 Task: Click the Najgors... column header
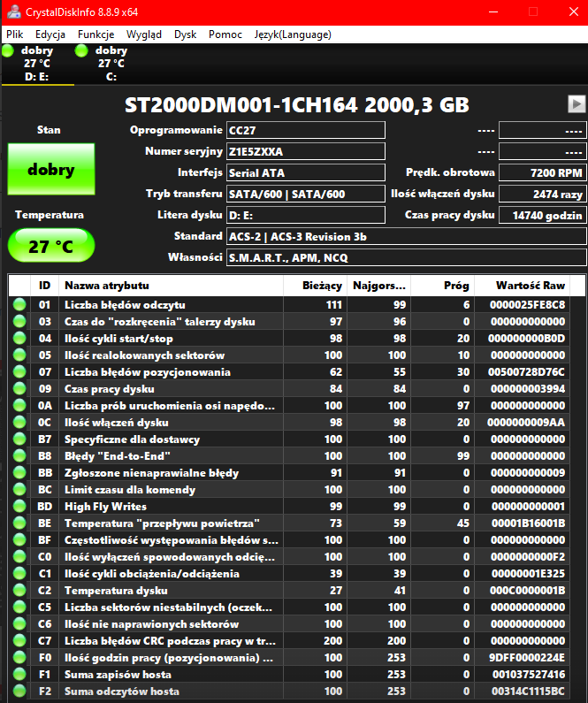(378, 286)
